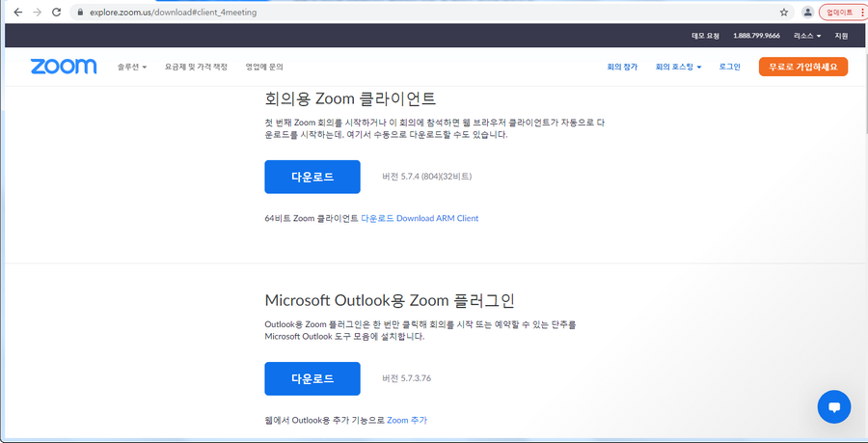Click the Microsoft Outlook용 Zoom 플러그인 heading

pyautogui.click(x=390, y=301)
